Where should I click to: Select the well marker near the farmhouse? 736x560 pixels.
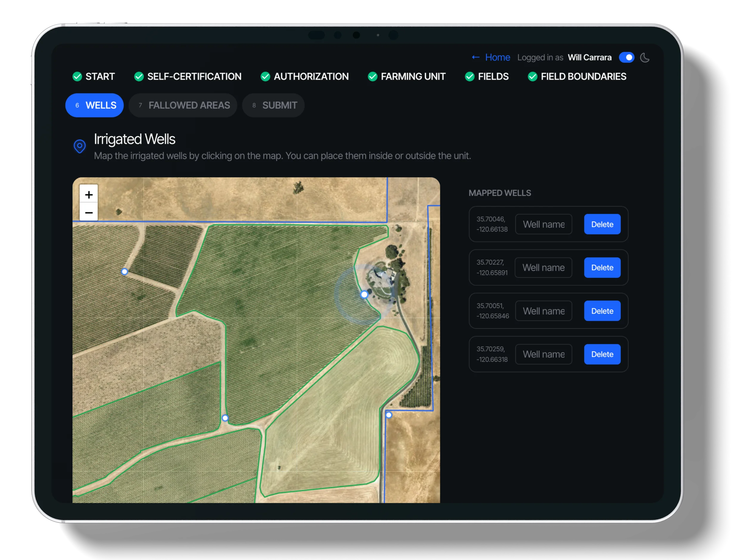coord(364,294)
